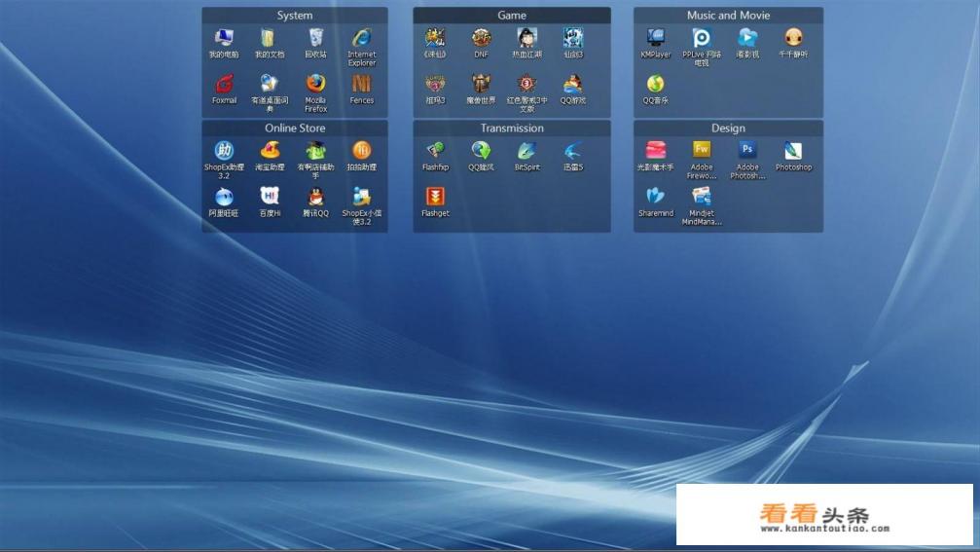Open the Adobe Photoshop Ps icon

tap(747, 151)
